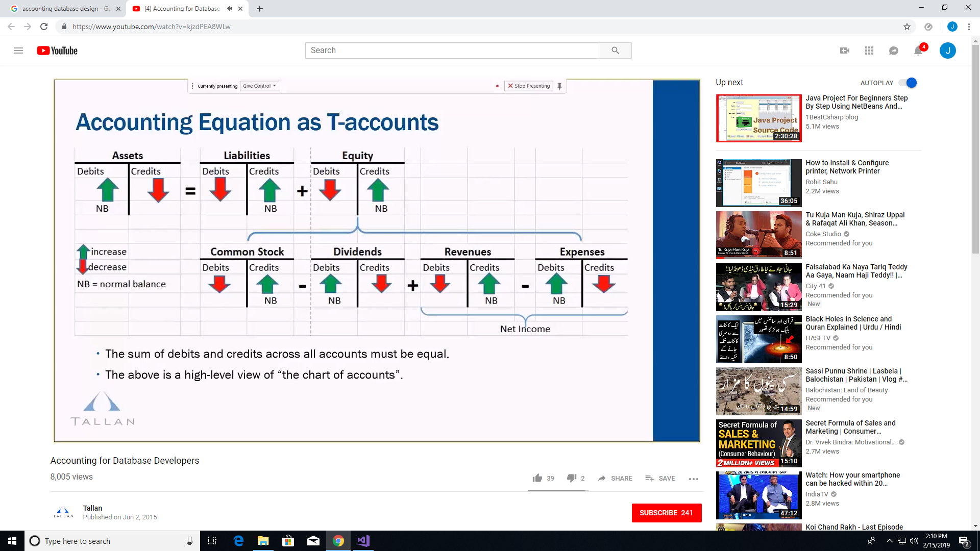This screenshot has height=551, width=980.
Task: Like the video with thumbs up
Action: click(x=537, y=478)
